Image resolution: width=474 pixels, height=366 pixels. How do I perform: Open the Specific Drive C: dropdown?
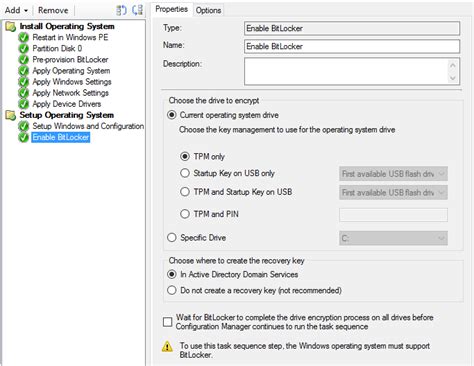coord(393,238)
